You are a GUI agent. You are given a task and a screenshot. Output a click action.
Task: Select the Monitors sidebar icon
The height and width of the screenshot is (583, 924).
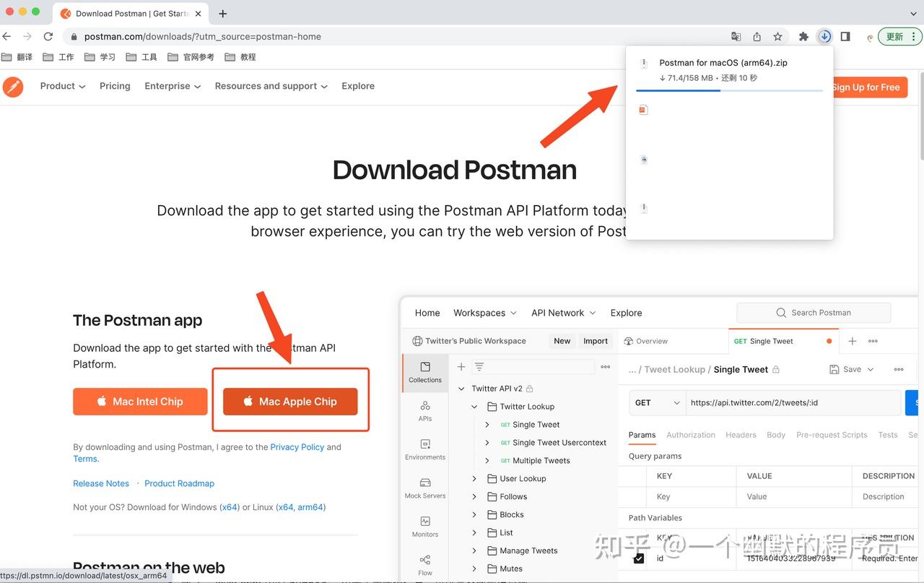coord(424,526)
